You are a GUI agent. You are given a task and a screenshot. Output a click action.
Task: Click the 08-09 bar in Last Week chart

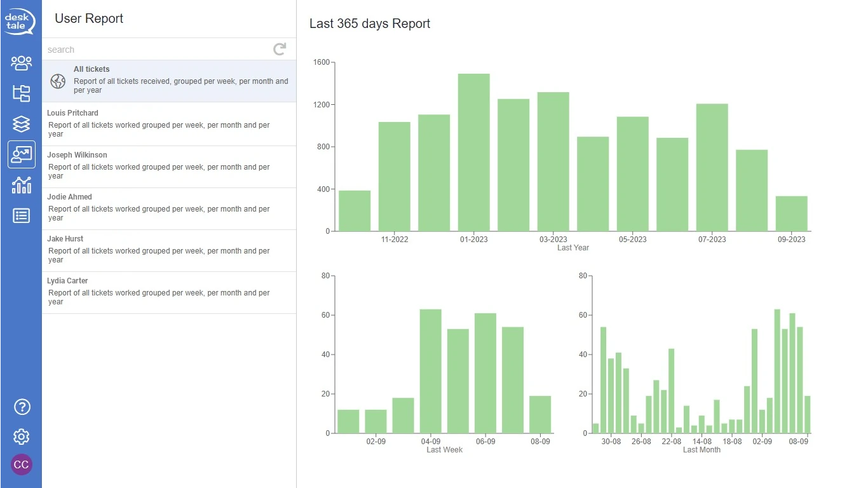540,414
